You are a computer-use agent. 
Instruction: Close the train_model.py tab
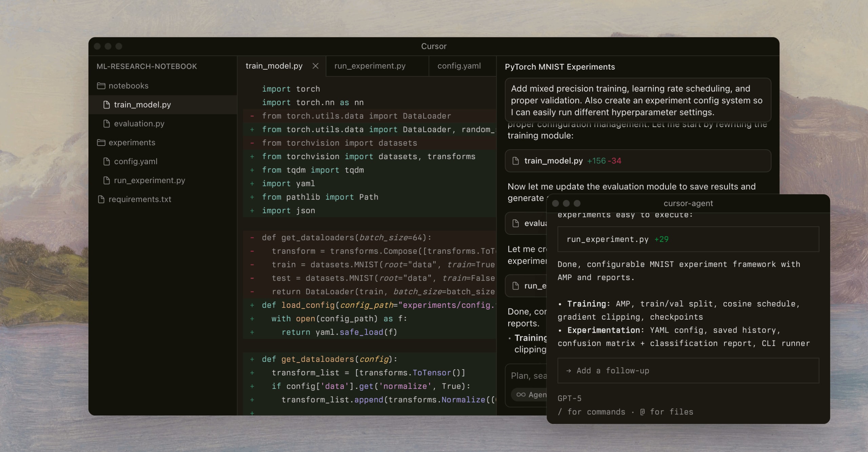pos(315,66)
